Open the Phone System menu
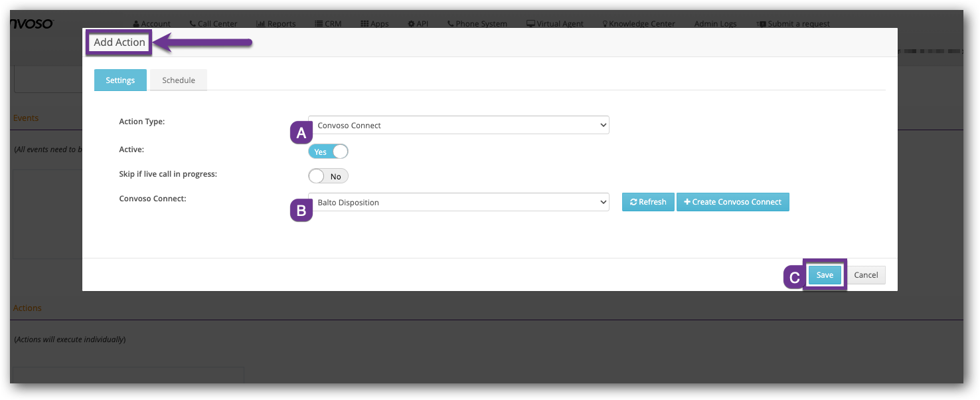Screen dimensions: 980x400 (x=477, y=24)
